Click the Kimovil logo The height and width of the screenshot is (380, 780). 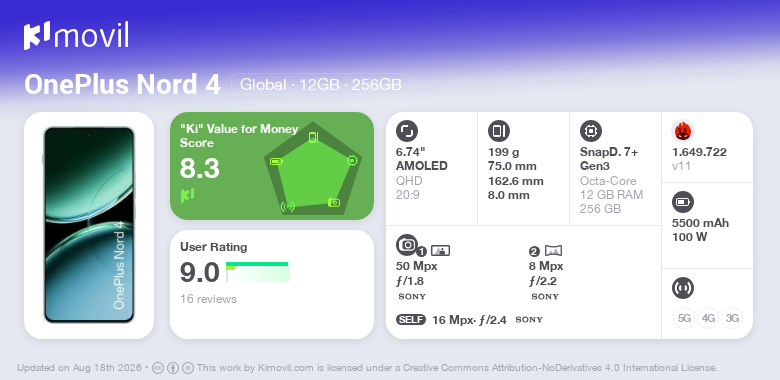point(76,35)
